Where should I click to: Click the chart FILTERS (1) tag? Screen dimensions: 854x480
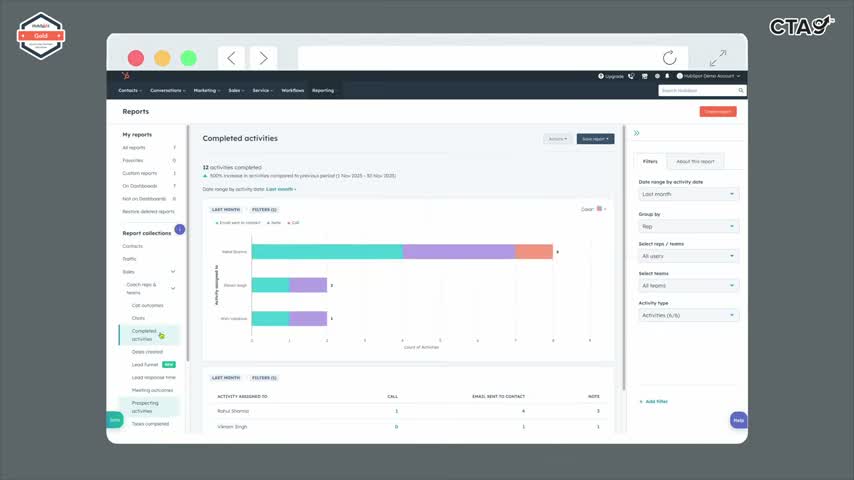(264, 210)
